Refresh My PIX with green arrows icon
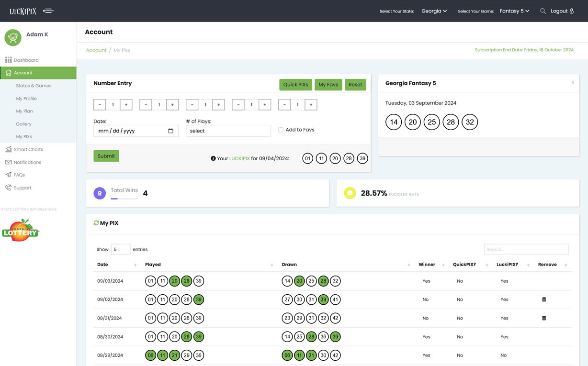The height and width of the screenshot is (366, 588). point(96,223)
